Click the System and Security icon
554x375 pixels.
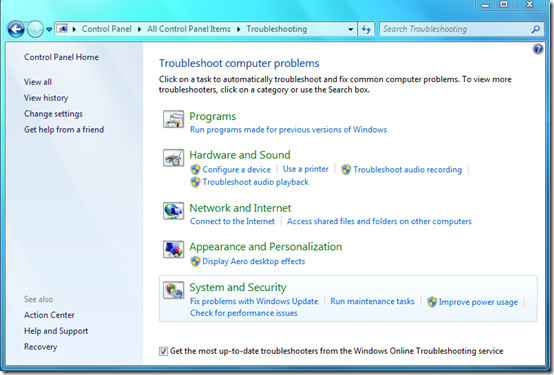(173, 291)
